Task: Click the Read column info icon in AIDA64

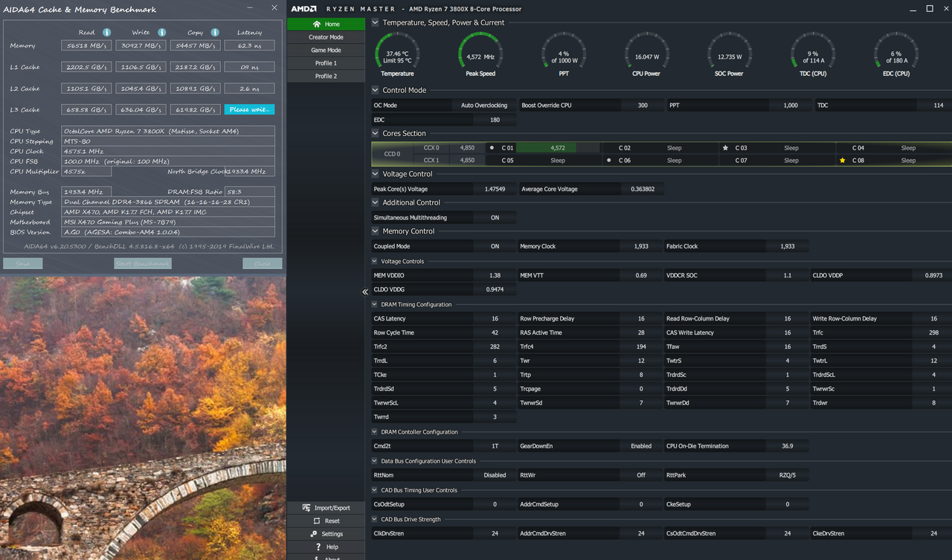Action: click(107, 33)
